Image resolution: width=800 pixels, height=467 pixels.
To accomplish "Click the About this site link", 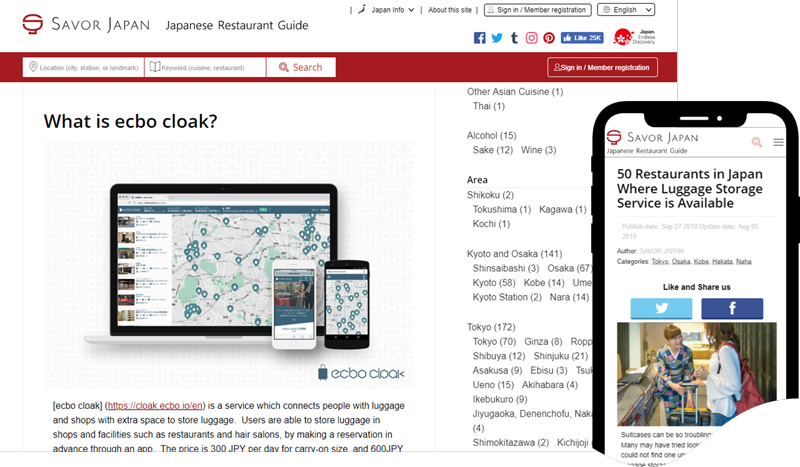I will [x=450, y=9].
